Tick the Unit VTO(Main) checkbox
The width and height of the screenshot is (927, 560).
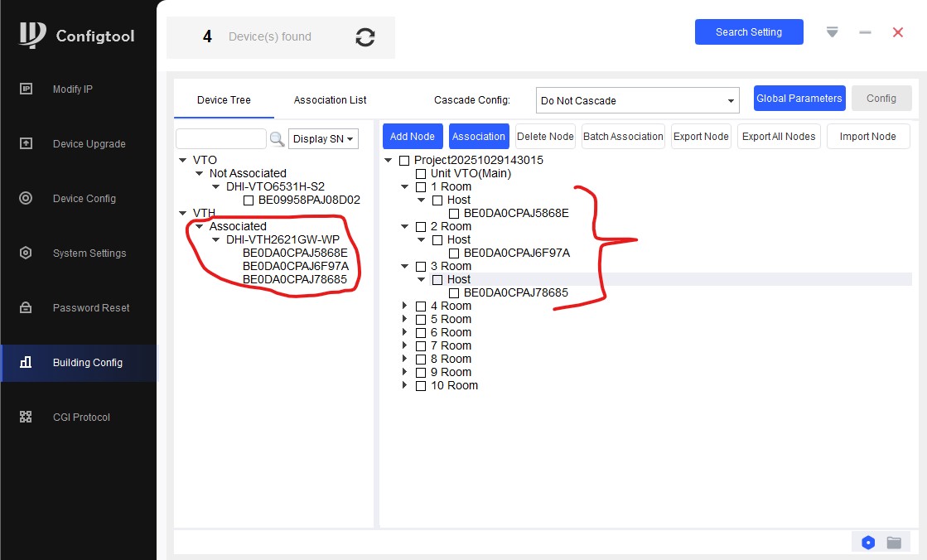[421, 174]
